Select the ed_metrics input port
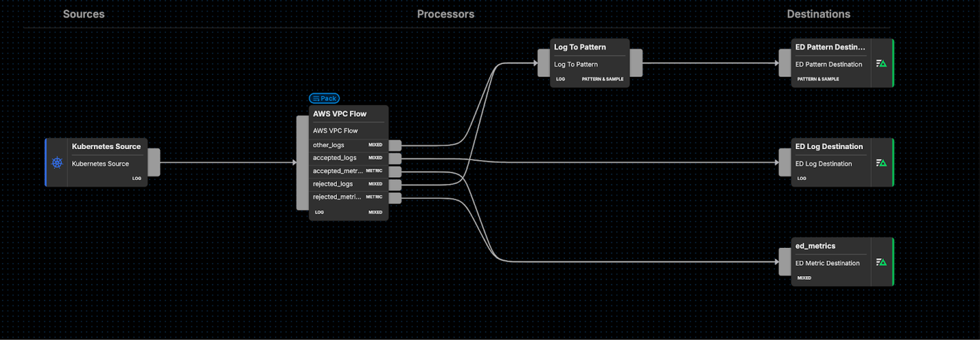 785,262
